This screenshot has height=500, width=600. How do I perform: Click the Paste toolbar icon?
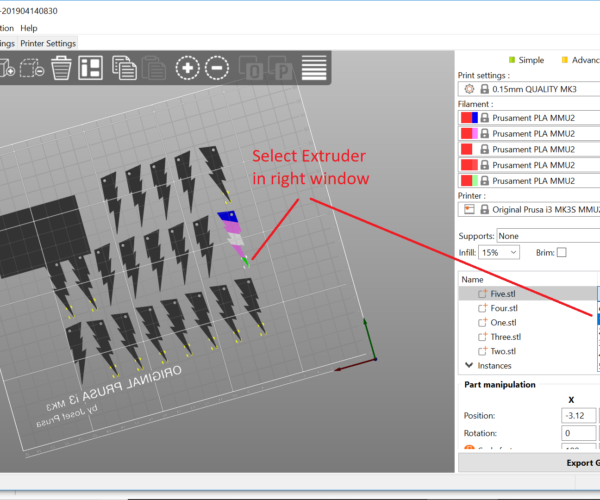(154, 68)
